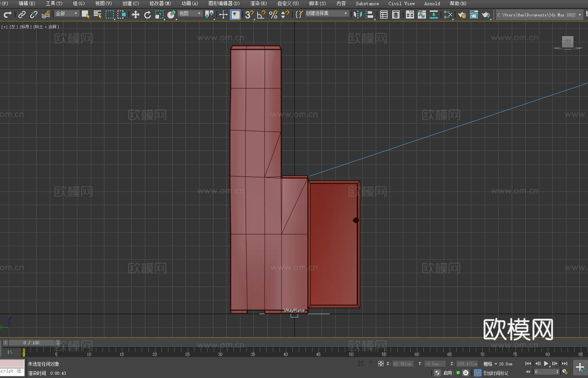Viewport: 588px width, 378px height.
Task: Toggle Spinner Snap
Action: (x=285, y=14)
